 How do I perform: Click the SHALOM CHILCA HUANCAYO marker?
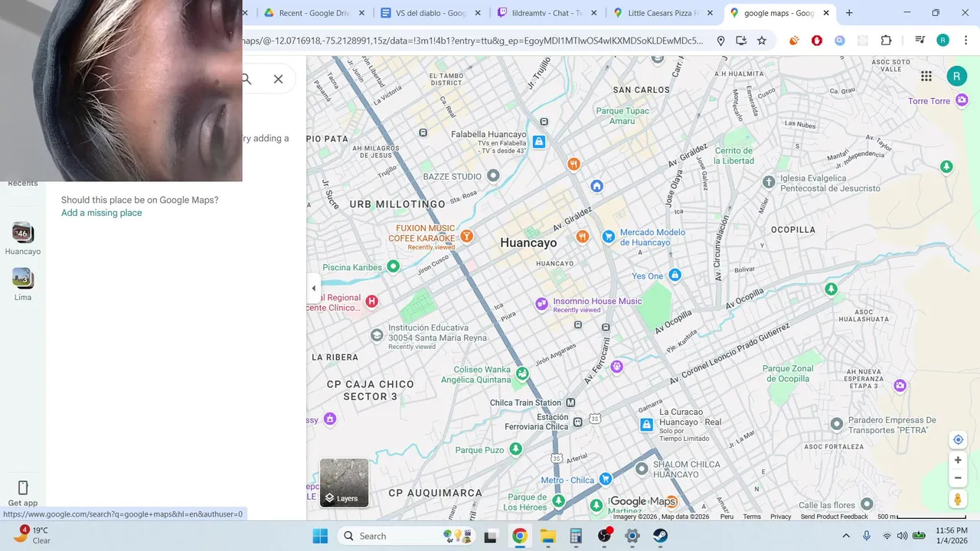642,468
